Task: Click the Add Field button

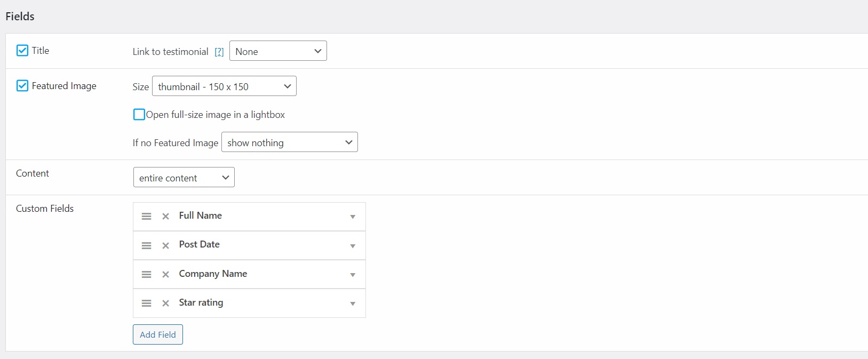Action: tap(158, 334)
